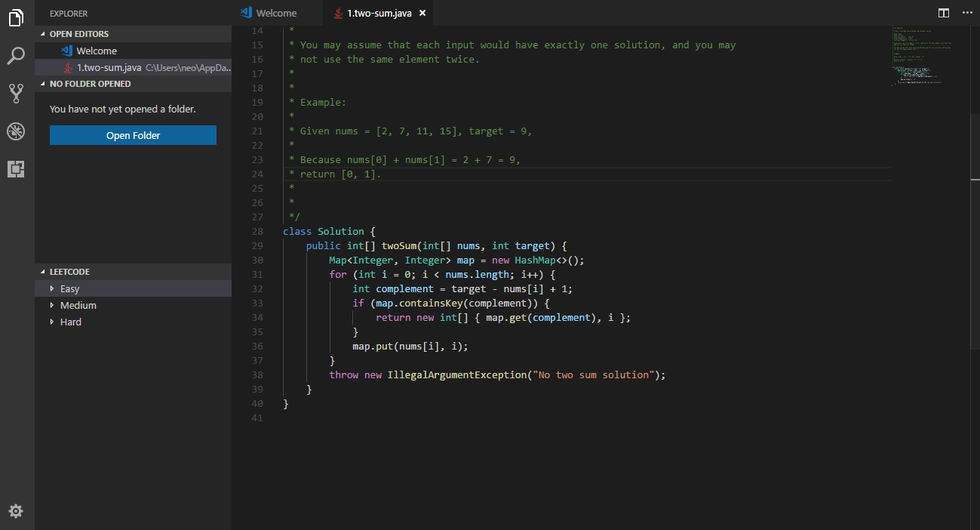The height and width of the screenshot is (530, 980).
Task: Click the Open Folder button
Action: click(133, 135)
